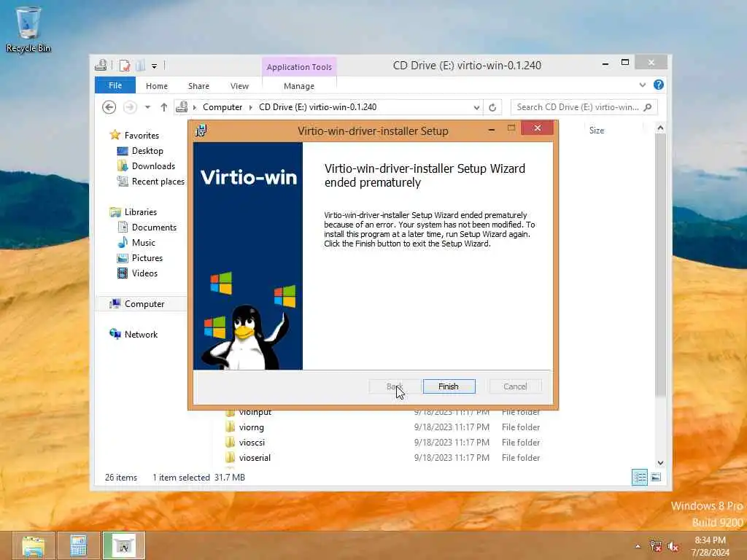Click the search magnifier icon
This screenshot has height=560, width=747.
[x=648, y=107]
